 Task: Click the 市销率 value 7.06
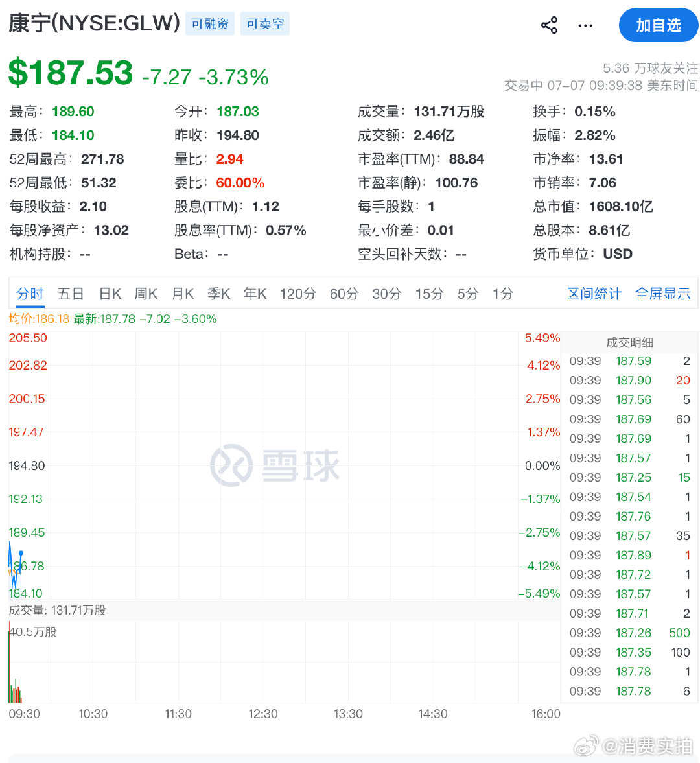pyautogui.click(x=603, y=183)
